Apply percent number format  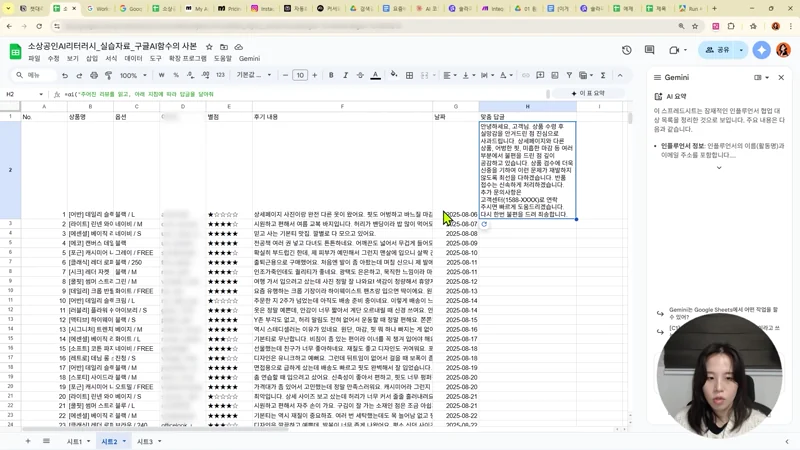click(x=176, y=76)
